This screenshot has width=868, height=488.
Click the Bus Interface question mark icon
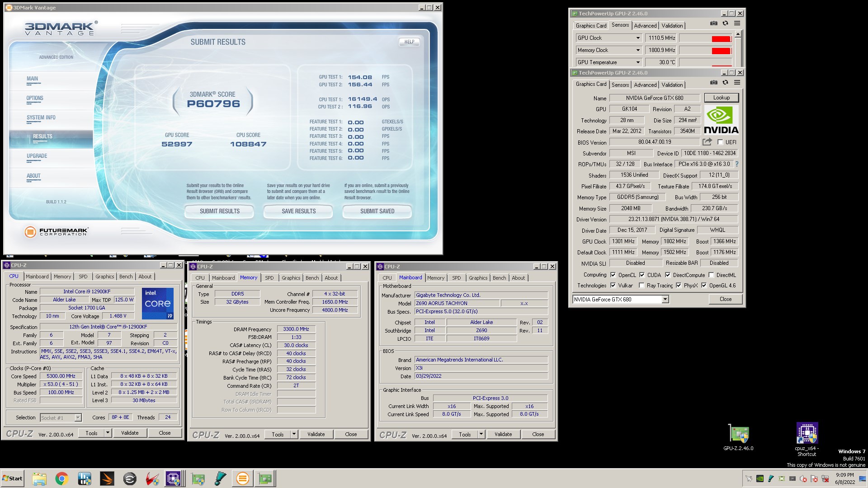tap(736, 164)
